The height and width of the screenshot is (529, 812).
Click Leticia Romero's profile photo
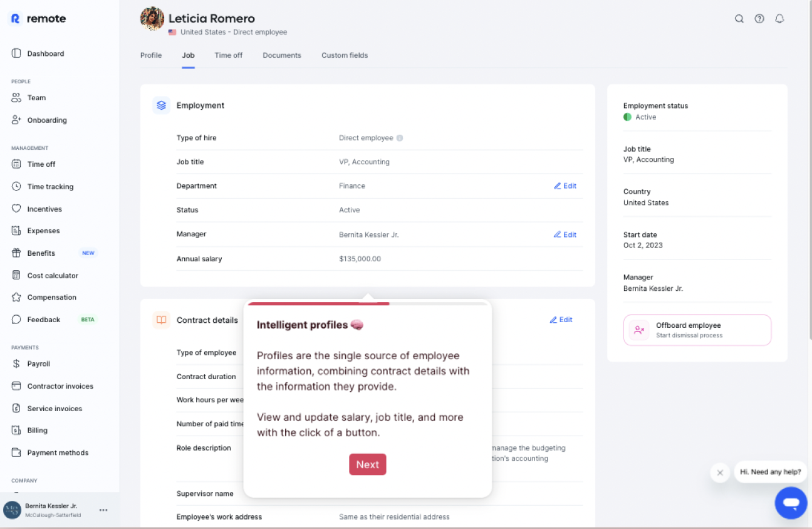[152, 19]
